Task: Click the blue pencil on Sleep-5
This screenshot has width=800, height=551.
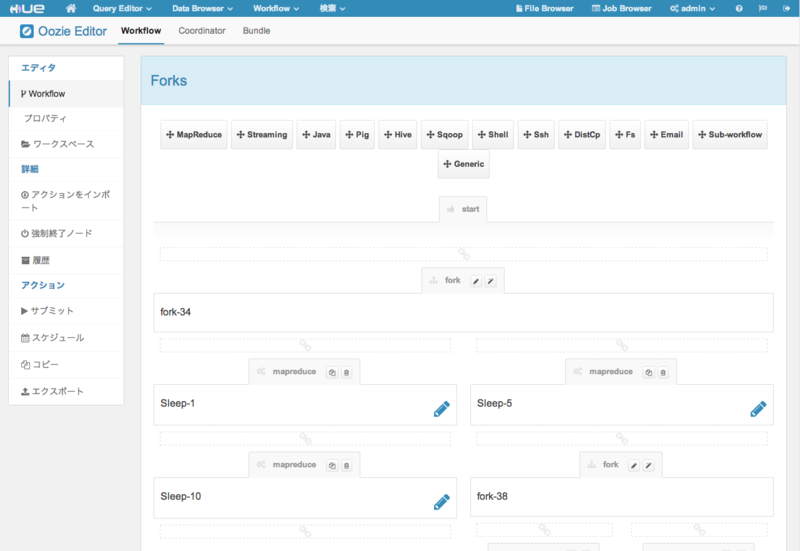Action: click(x=758, y=409)
